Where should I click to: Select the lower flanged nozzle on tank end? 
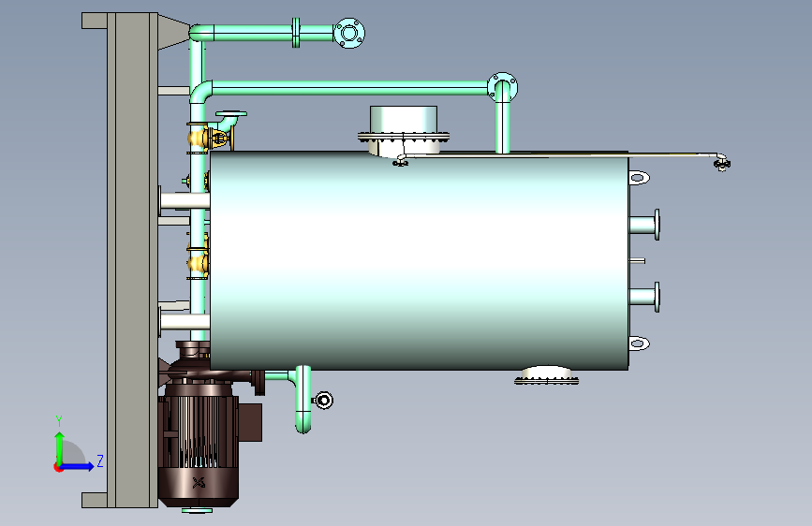coord(644,298)
